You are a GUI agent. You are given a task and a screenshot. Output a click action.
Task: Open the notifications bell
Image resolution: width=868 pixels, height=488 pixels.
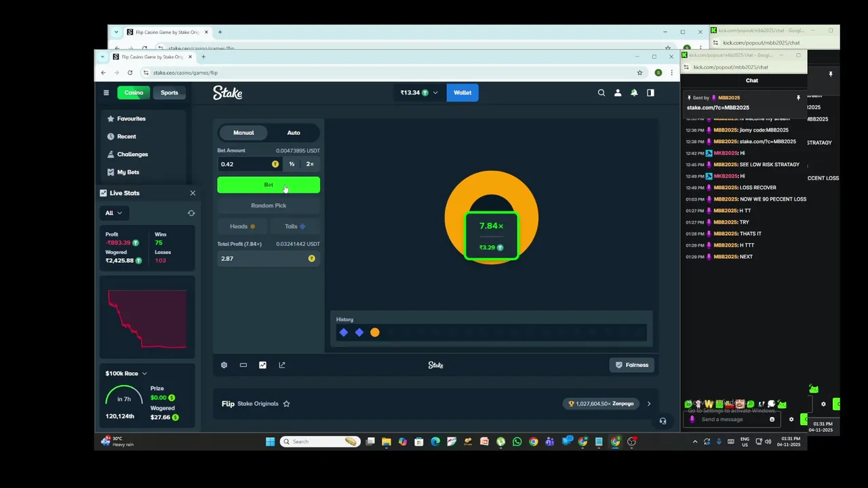[634, 93]
